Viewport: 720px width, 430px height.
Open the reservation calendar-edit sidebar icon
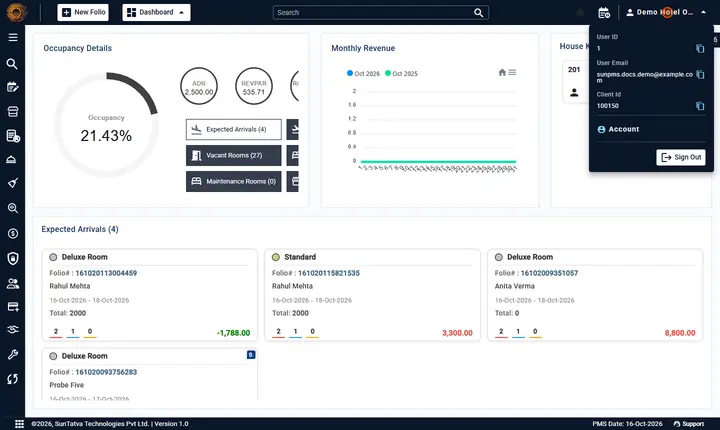(x=13, y=87)
